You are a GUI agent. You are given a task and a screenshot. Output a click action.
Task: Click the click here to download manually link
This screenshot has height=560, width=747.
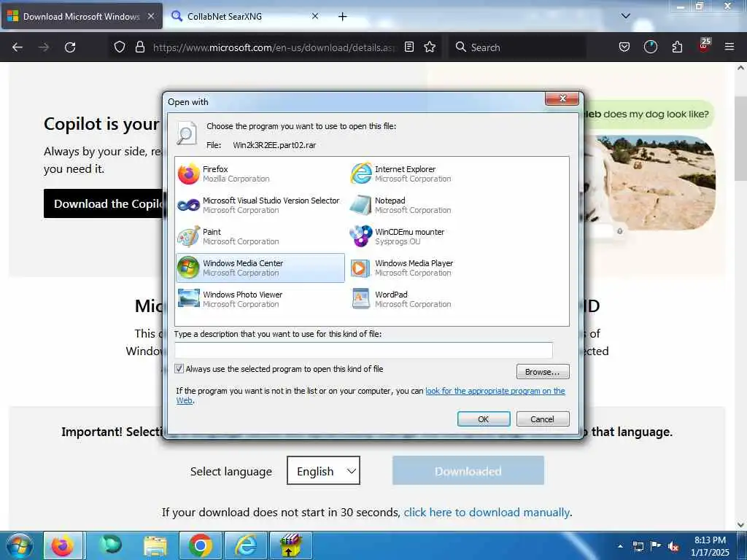[487, 513]
